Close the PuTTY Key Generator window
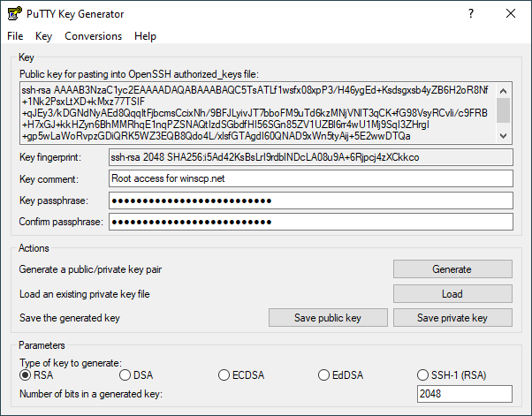This screenshot has width=532, height=416. click(x=511, y=14)
